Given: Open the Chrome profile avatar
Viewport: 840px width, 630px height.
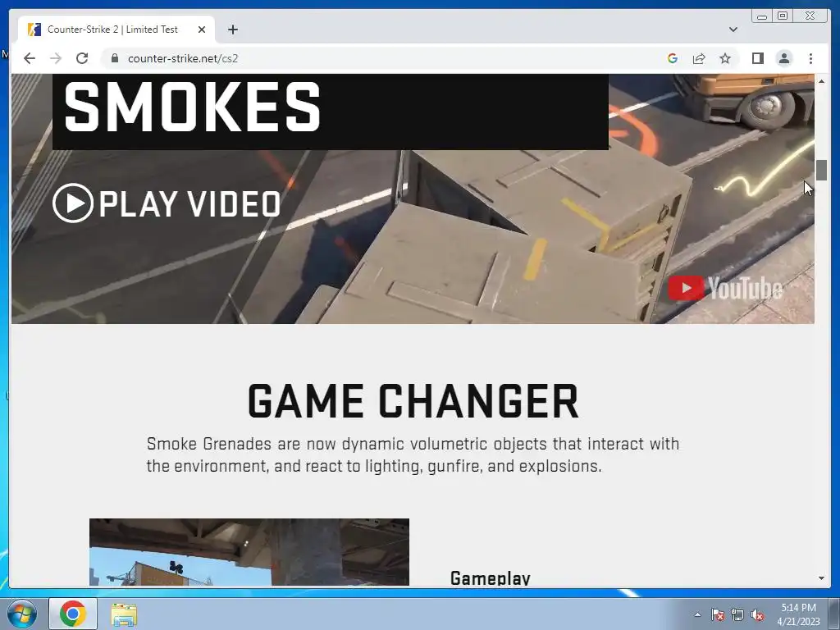Looking at the screenshot, I should pos(784,58).
